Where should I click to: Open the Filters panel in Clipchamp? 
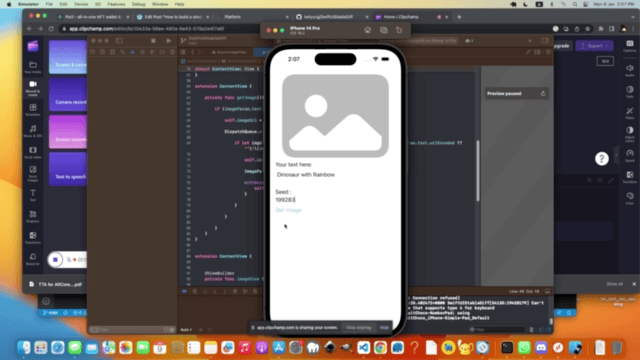(630, 113)
